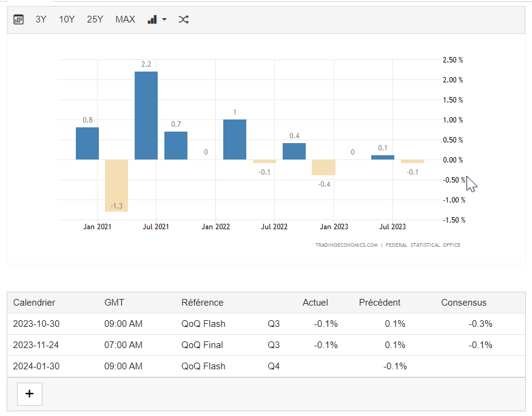Click the Consensus column header
The image size is (532, 416).
pos(463,303)
